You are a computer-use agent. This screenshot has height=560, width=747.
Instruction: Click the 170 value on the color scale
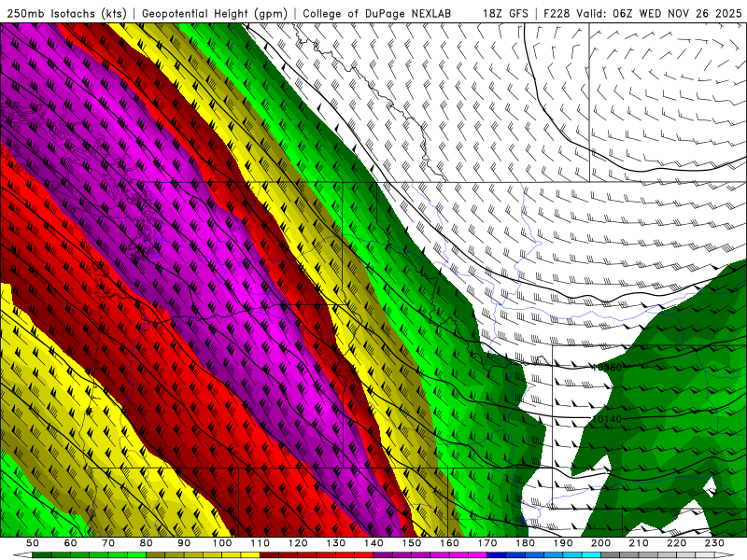coord(487,543)
